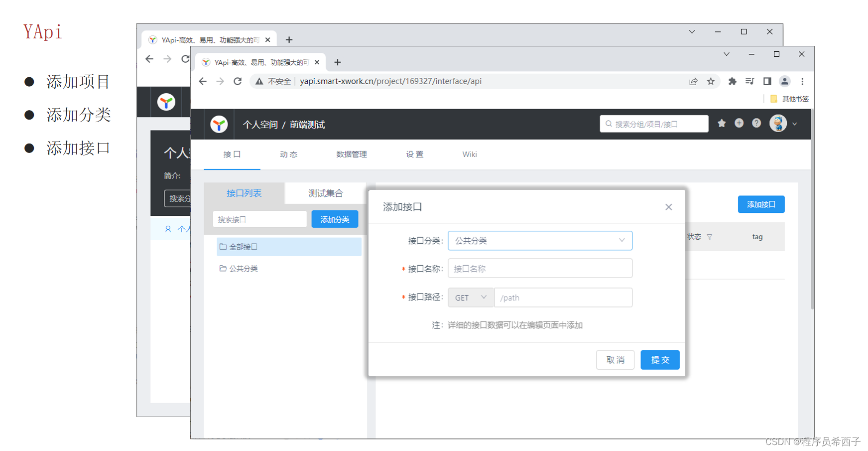Open the 接口分类 dropdown showing 公共分类
Screen dimensions: 868x451
540,241
